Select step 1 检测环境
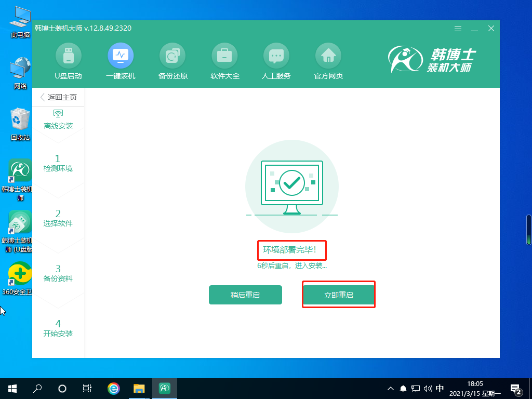 tap(58, 163)
